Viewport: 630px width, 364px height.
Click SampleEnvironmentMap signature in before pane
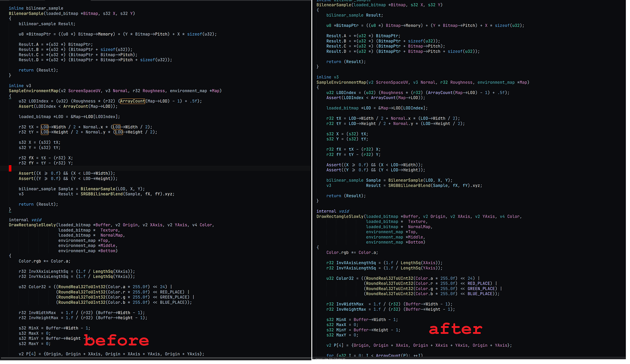pyautogui.click(x=115, y=90)
